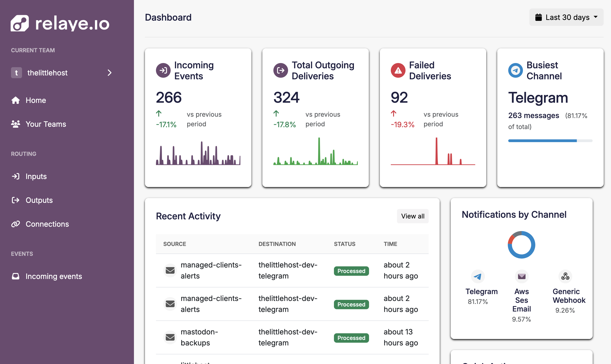Click the Processed status badge for mastodon-backups

[x=351, y=338]
